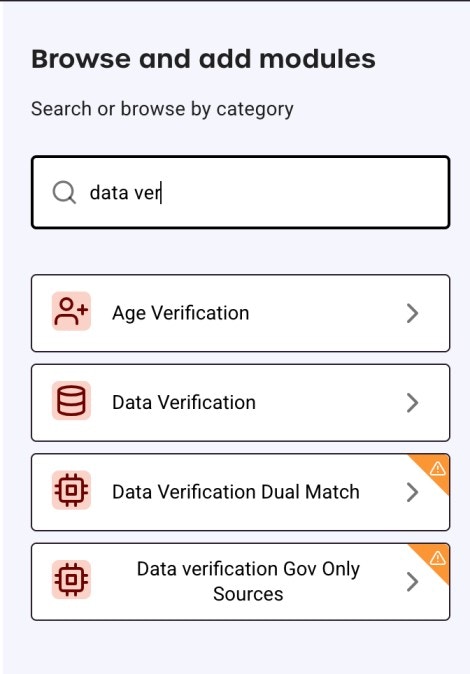Viewport: 470px width, 674px height.
Task: Focus the module search input box
Action: pyautogui.click(x=240, y=192)
